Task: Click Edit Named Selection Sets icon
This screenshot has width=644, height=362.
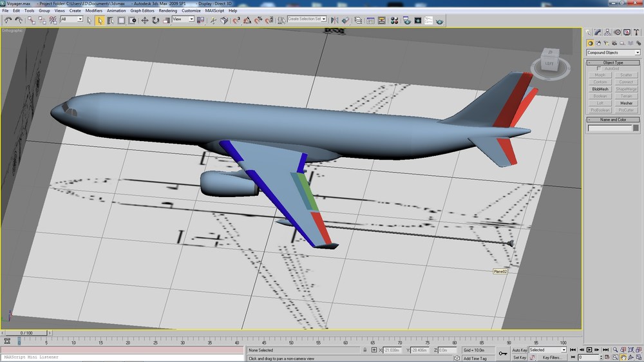Action: click(281, 20)
